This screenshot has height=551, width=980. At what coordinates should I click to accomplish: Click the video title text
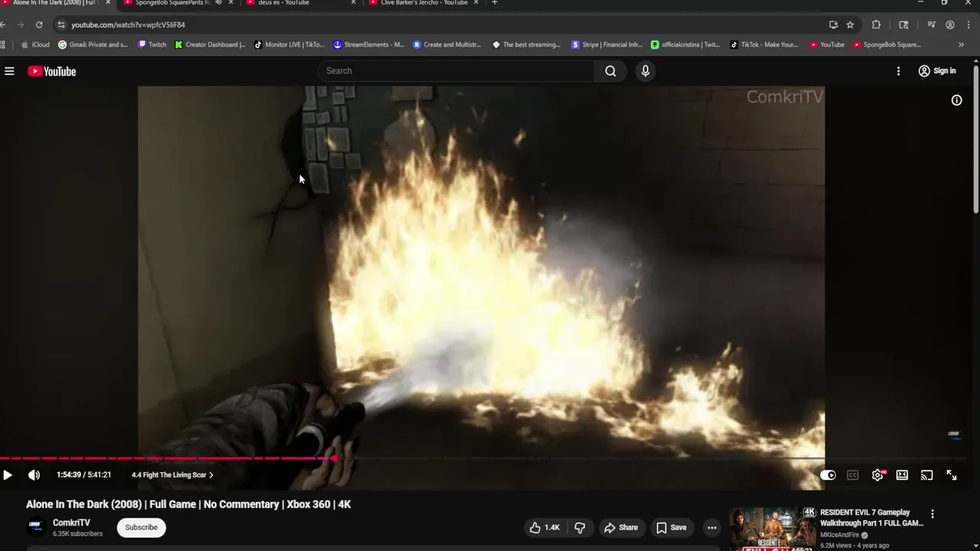pyautogui.click(x=188, y=504)
